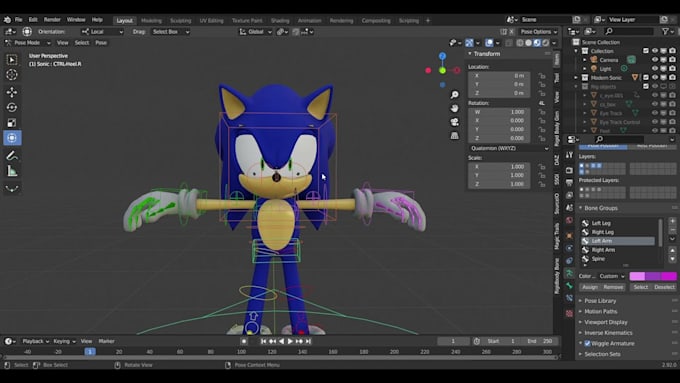
Task: Click the viewport zoom magnifier icon
Action: 454,95
